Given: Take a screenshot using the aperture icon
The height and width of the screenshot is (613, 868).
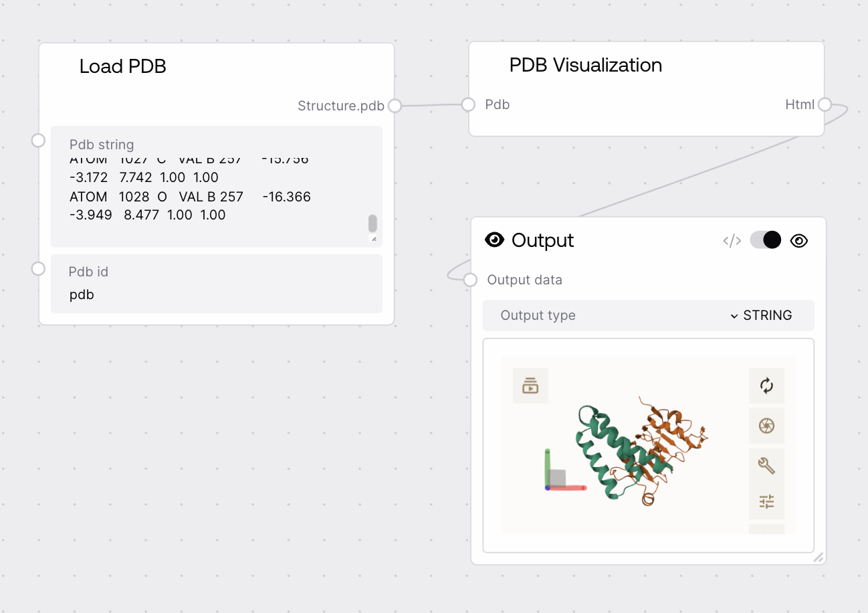Looking at the screenshot, I should (x=766, y=426).
